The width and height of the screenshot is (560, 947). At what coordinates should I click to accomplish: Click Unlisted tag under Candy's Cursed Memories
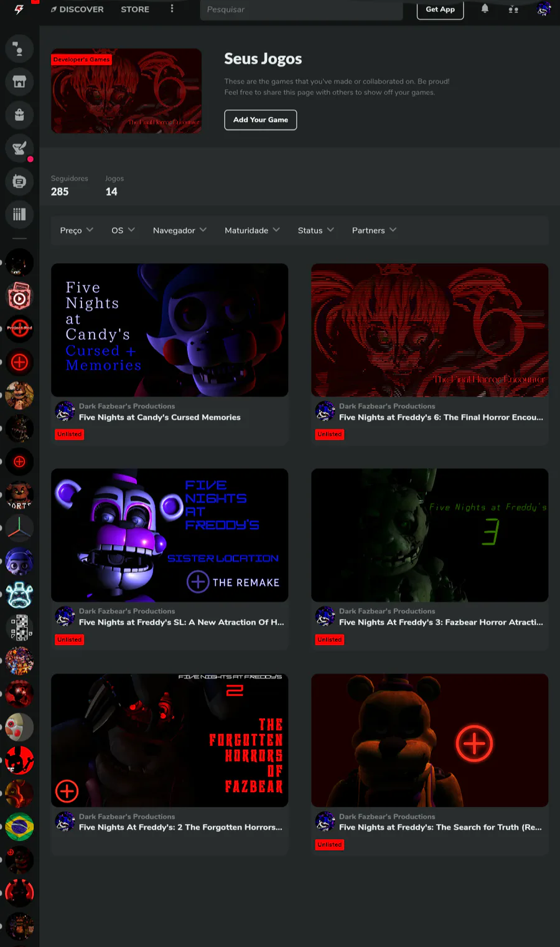[70, 435]
